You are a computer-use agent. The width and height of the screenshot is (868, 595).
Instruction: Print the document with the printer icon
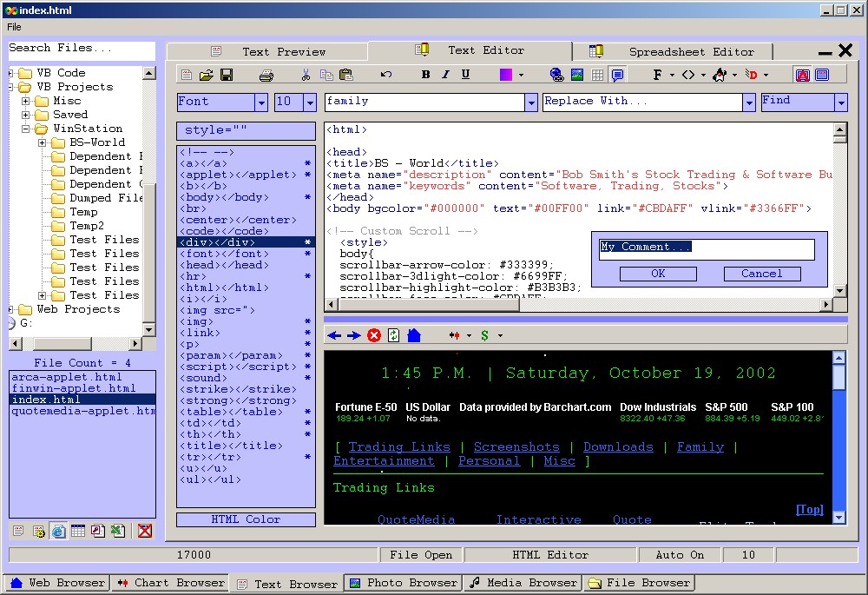point(266,75)
